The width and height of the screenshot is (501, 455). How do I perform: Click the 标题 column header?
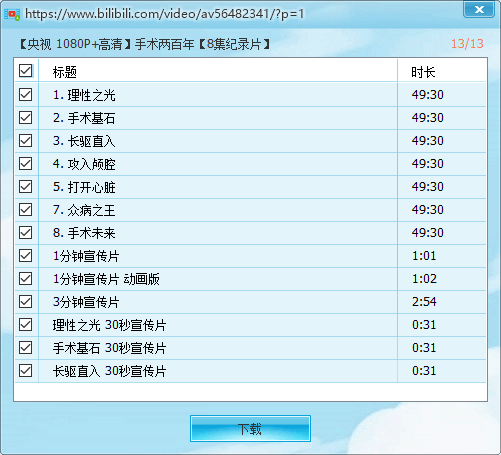(x=65, y=72)
